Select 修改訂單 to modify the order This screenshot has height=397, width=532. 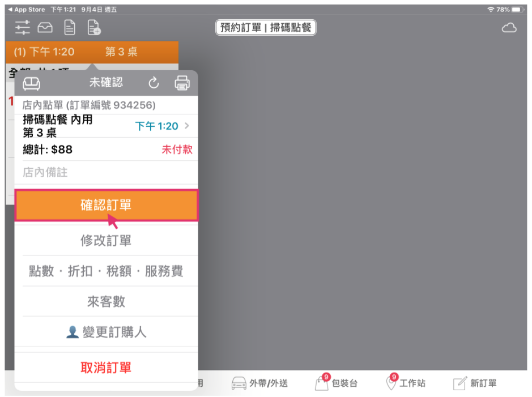pyautogui.click(x=106, y=241)
